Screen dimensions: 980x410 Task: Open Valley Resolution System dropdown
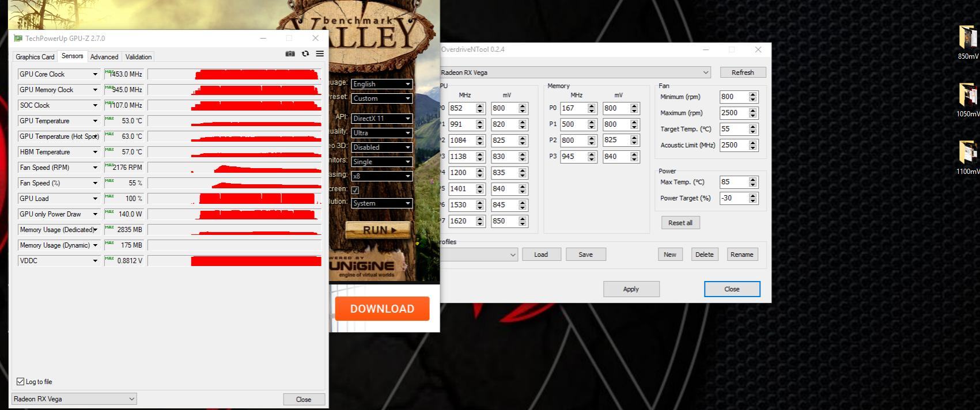coord(381,203)
